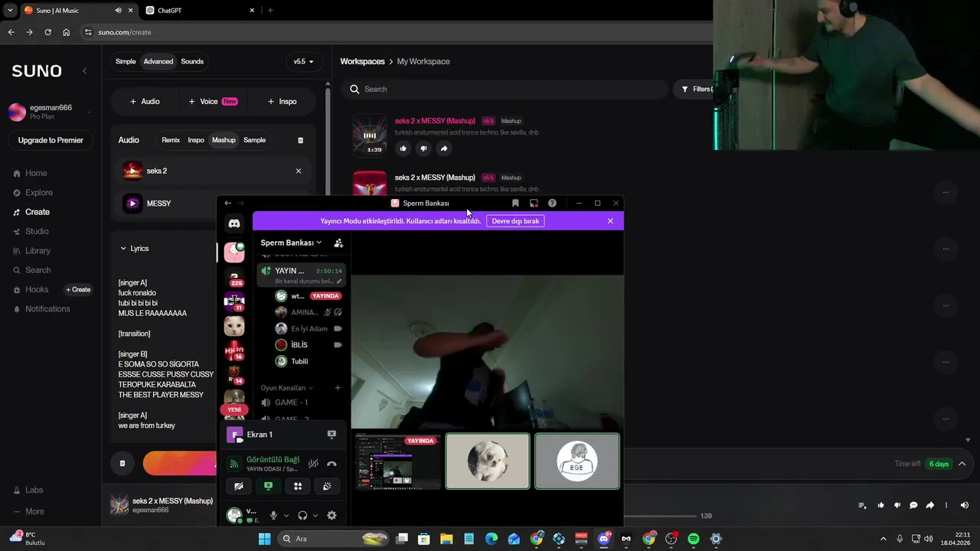This screenshot has width=980, height=551.
Task: Click Upgrade to Premier button
Action: coord(51,140)
